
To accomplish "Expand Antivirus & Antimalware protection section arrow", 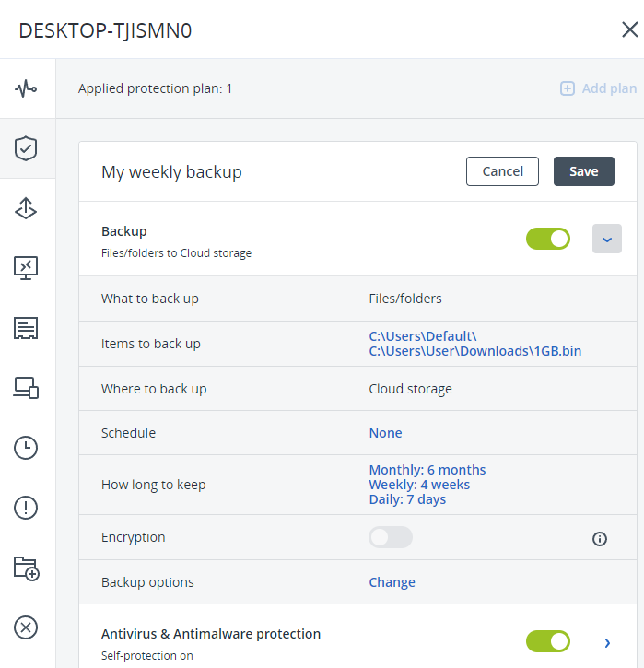I will 607,642.
